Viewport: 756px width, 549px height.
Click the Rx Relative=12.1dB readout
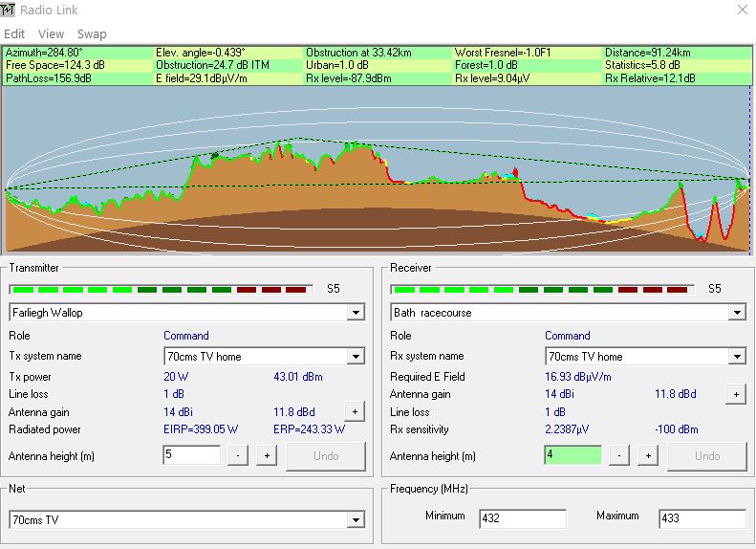coord(650,78)
